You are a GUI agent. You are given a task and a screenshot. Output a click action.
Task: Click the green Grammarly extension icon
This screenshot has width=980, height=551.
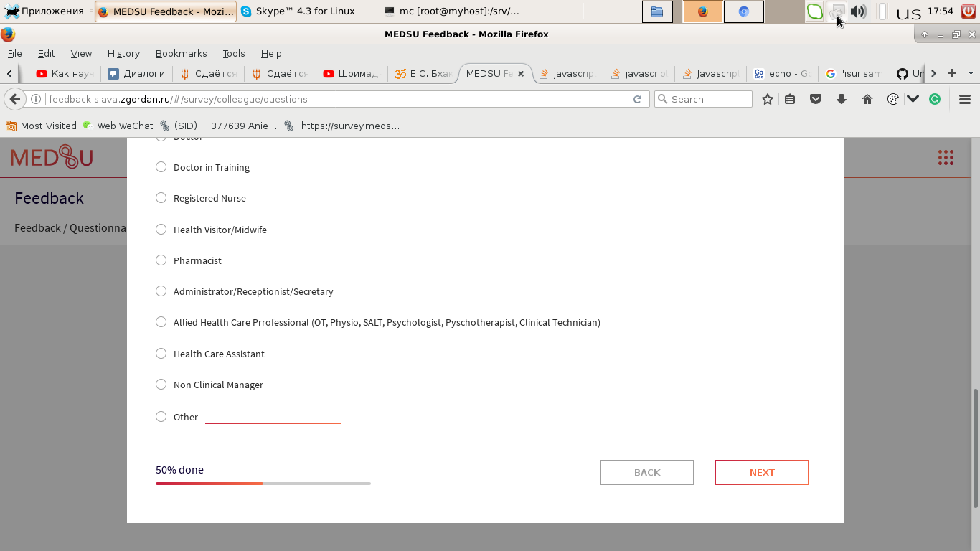[935, 99]
